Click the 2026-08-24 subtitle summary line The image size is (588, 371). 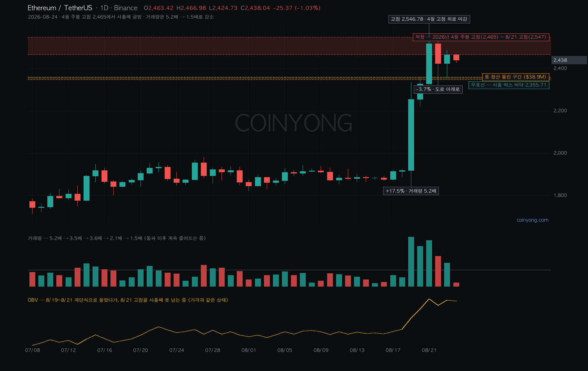pos(121,17)
